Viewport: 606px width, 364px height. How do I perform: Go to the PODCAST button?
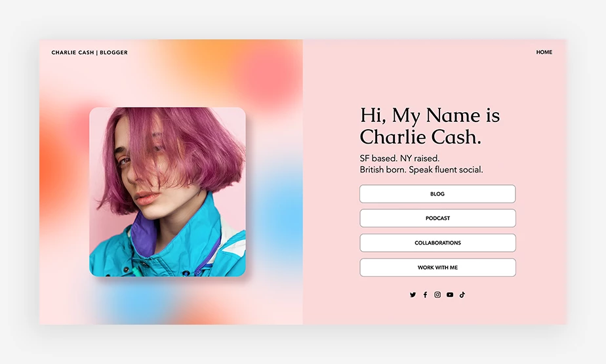tap(437, 218)
